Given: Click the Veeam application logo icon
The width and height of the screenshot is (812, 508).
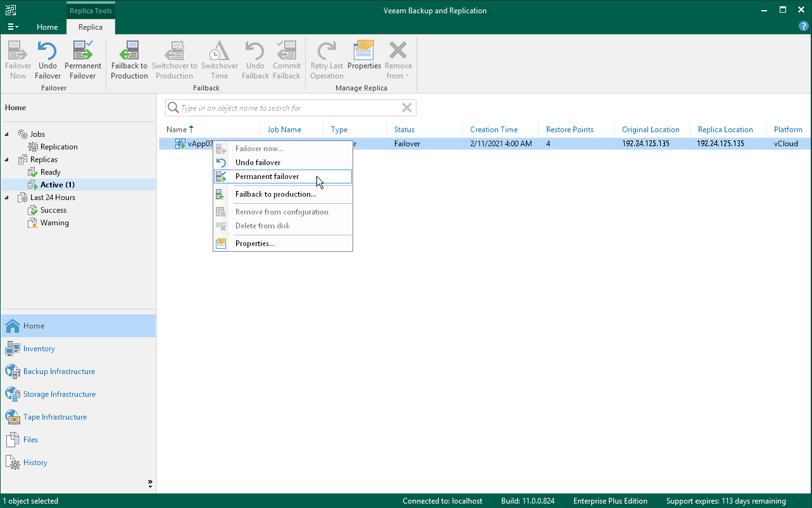Looking at the screenshot, I should click(11, 10).
